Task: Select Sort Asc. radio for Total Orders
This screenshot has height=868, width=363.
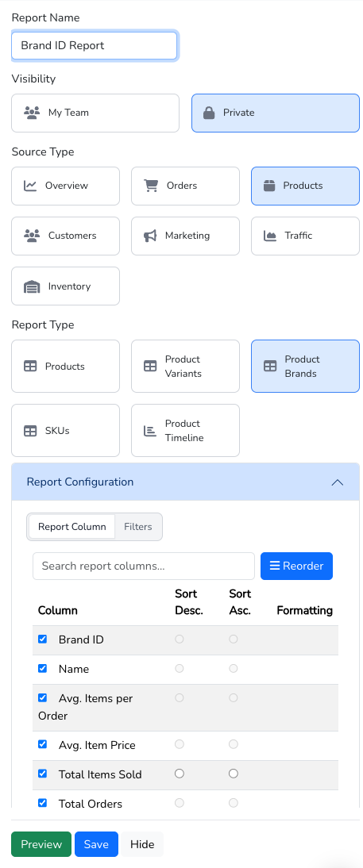Action: (x=234, y=803)
